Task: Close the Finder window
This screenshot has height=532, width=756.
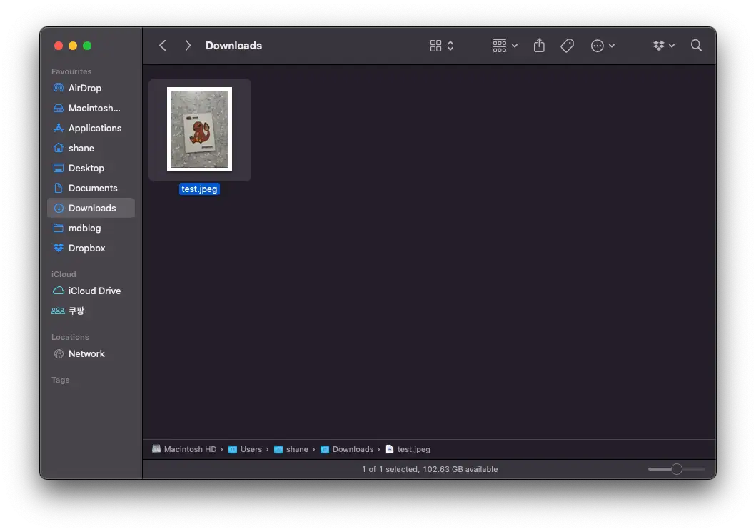Action: [x=59, y=46]
